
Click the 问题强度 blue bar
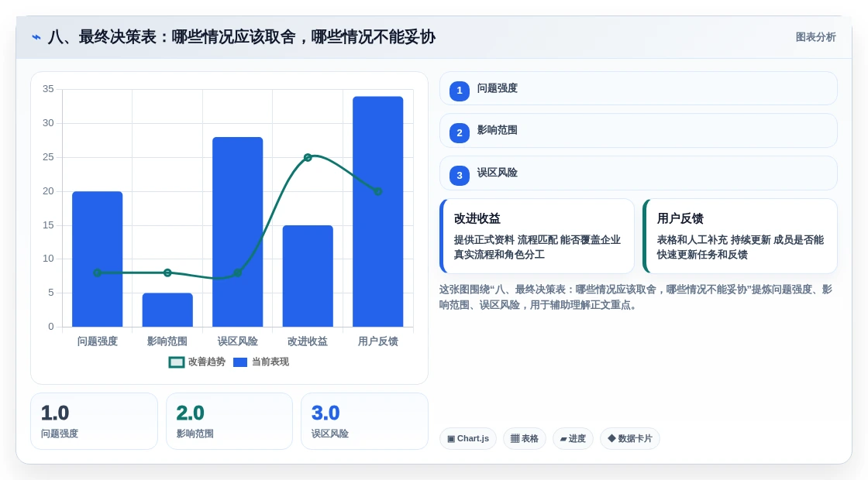(98, 259)
